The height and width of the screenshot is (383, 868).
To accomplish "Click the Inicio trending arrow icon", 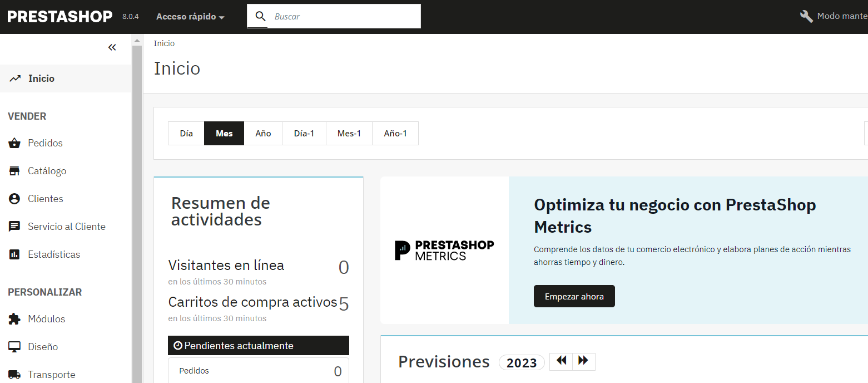I will coord(15,78).
